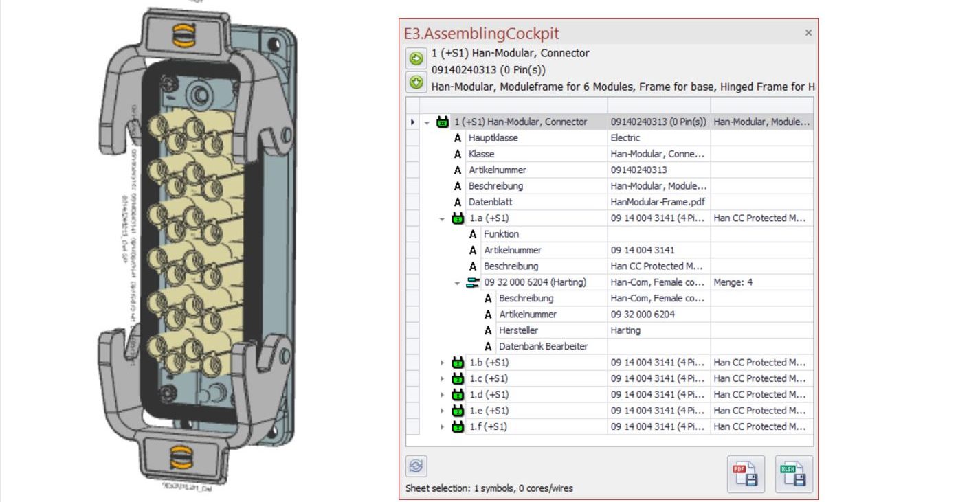Viewport: 980px width, 502px height.
Task: Select the 1.e (+S1) row
Action: [x=489, y=411]
